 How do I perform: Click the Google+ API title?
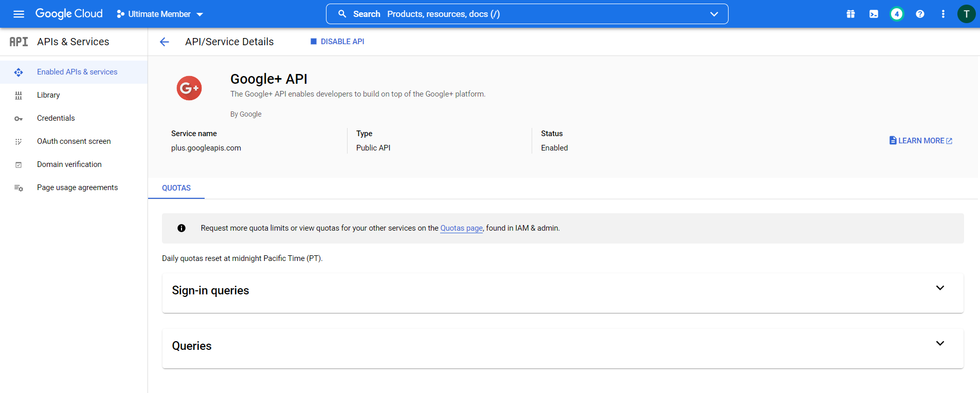point(269,79)
